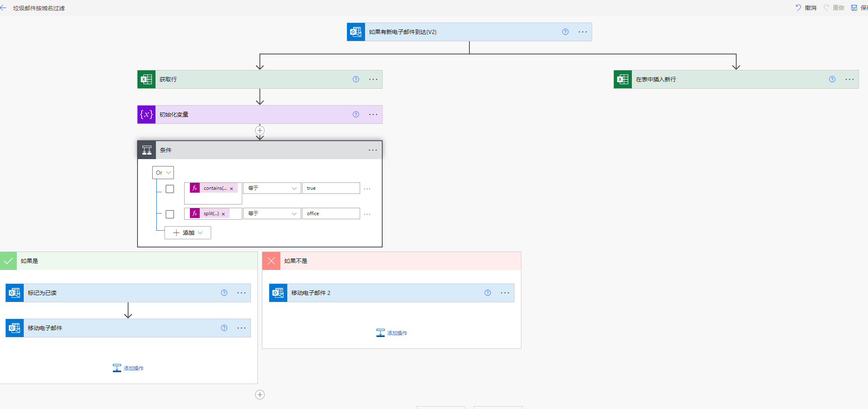This screenshot has width=868, height=409.
Task: Open the ellipsis menu of the 获取行 step
Action: pos(373,79)
